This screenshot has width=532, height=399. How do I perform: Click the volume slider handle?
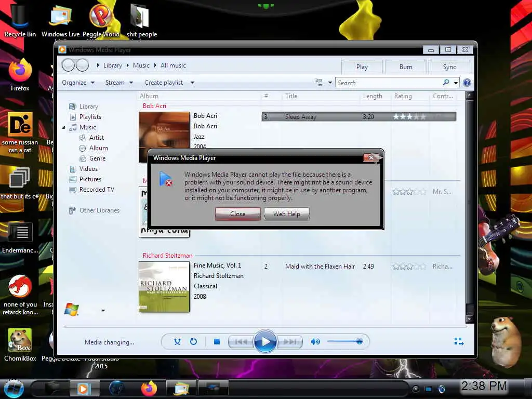click(360, 341)
